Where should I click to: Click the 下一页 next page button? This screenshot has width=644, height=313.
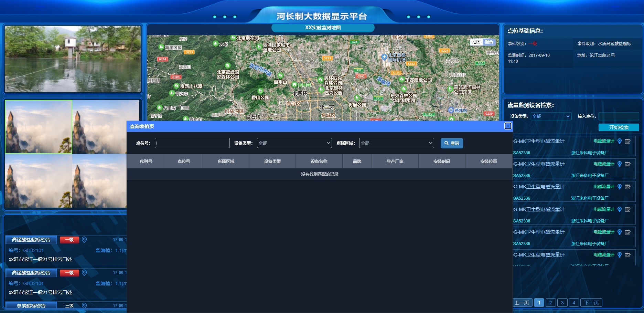(x=591, y=303)
